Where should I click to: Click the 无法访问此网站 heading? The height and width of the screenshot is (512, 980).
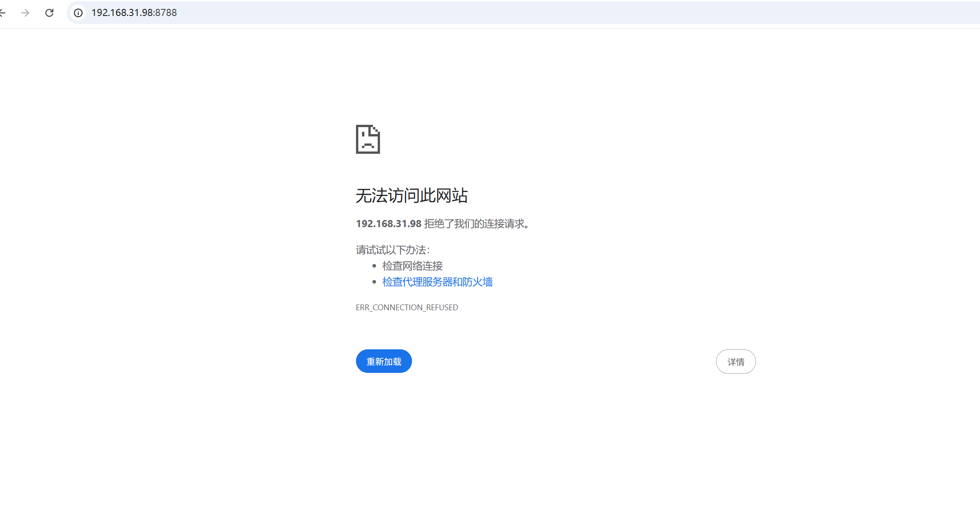412,196
